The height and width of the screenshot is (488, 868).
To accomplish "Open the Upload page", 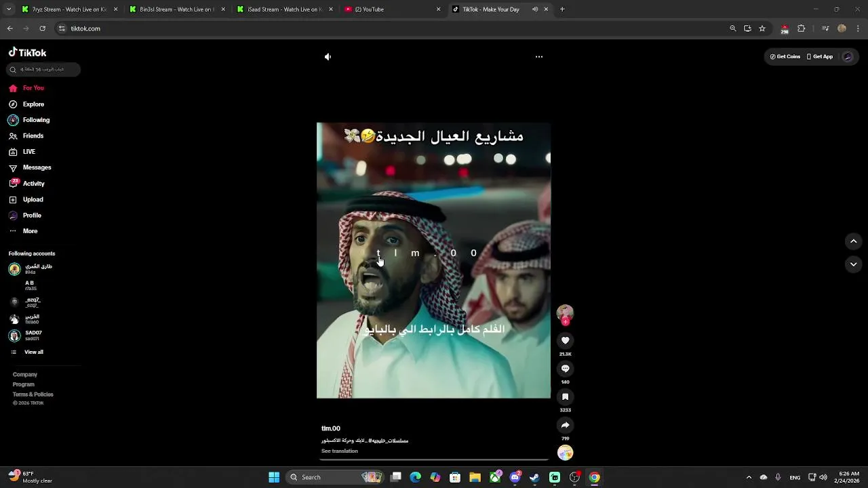I will (27, 199).
